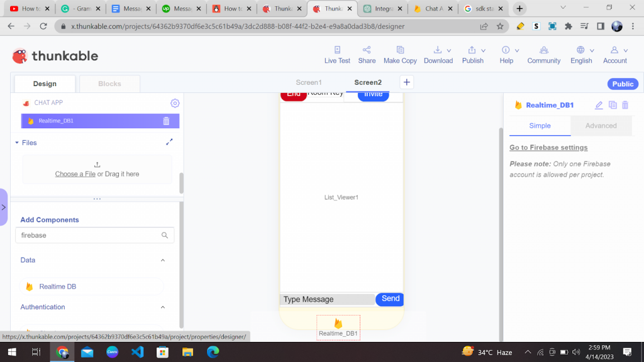Expand the Files panel with the diagonal arrows icon
The image size is (644, 362).
[x=169, y=143]
